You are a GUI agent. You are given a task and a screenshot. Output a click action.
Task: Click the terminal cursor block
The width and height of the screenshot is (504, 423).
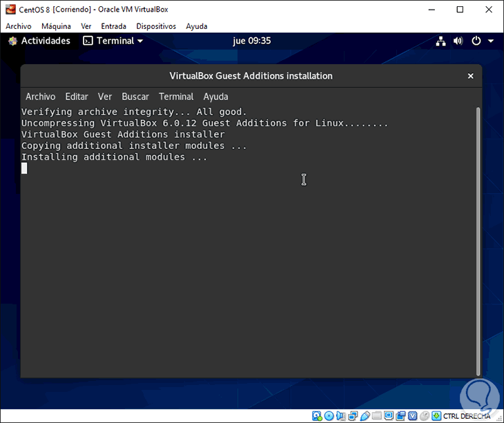click(24, 168)
